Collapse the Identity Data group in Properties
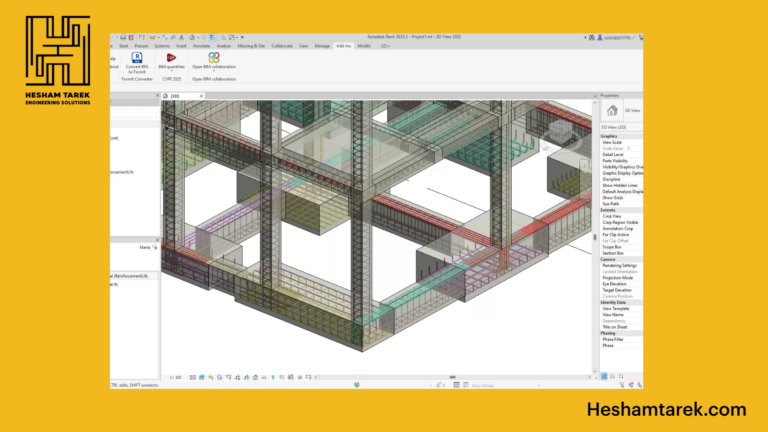The image size is (768, 432). pos(621,303)
